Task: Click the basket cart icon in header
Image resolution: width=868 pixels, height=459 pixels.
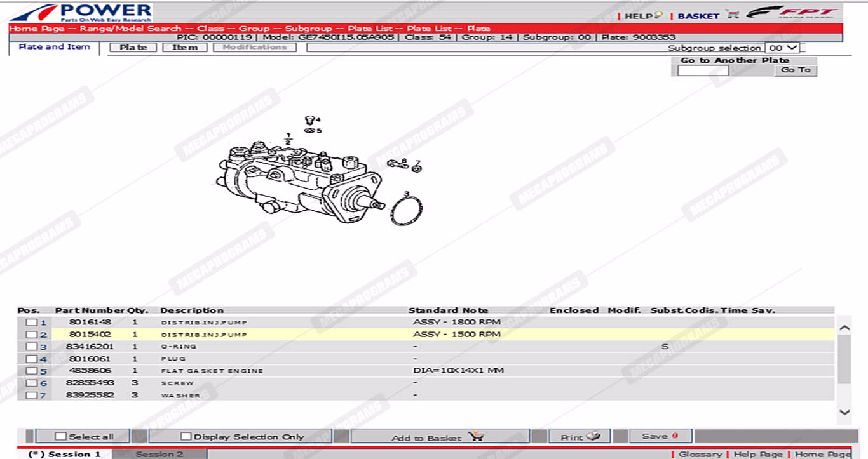Action: click(733, 15)
